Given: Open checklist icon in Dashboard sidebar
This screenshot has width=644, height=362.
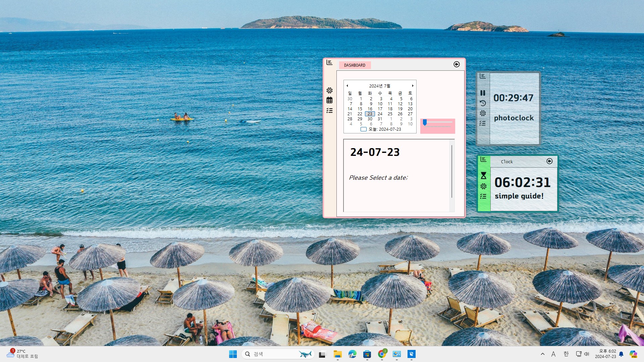Looking at the screenshot, I should tap(329, 110).
